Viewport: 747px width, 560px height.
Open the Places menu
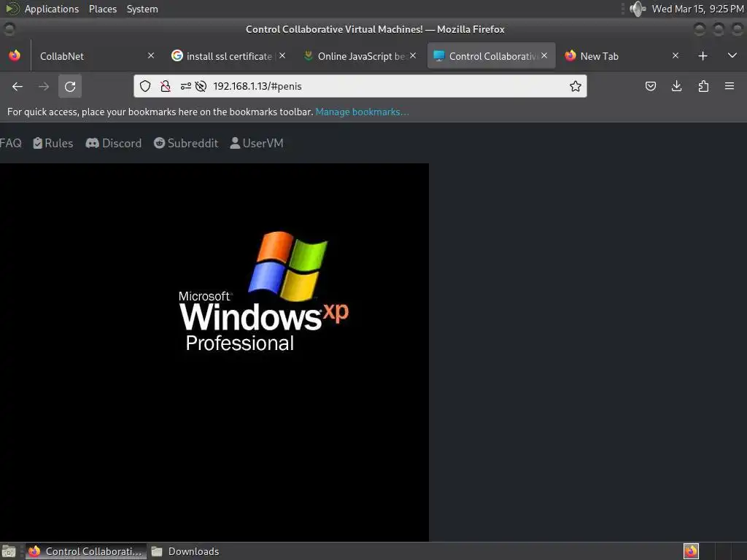(102, 9)
